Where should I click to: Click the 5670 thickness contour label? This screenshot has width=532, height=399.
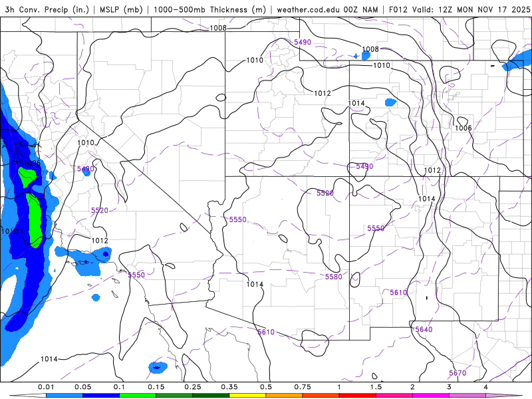click(458, 373)
